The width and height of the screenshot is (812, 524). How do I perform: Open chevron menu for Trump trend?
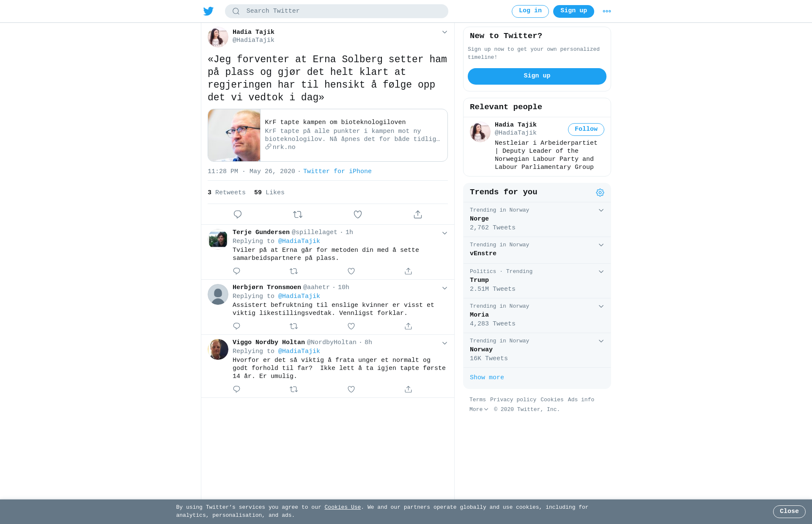[x=601, y=272]
